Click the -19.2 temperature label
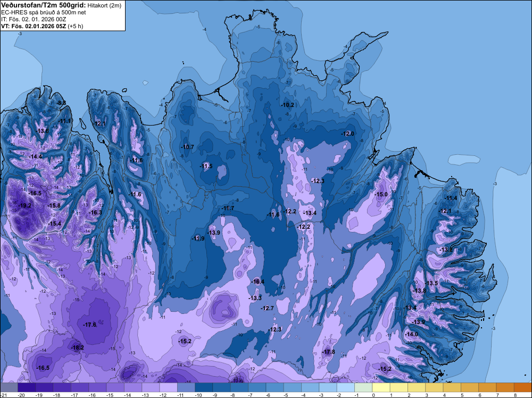 click(25, 205)
